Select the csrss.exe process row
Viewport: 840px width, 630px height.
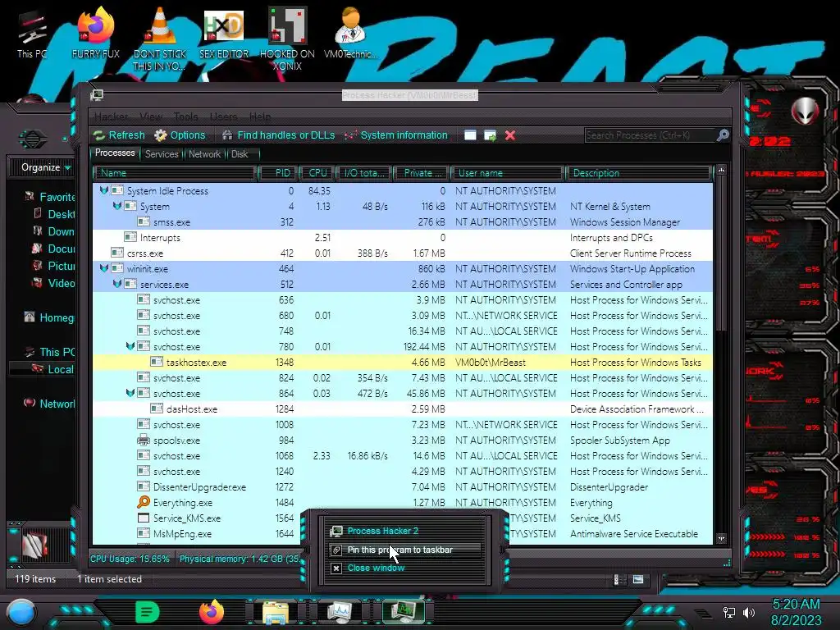pos(402,253)
